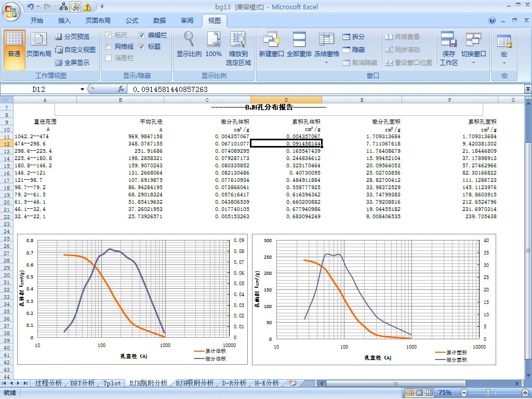Click the formula bar input field
Image resolution: width=532 pixels, height=399 pixels.
tap(322, 89)
